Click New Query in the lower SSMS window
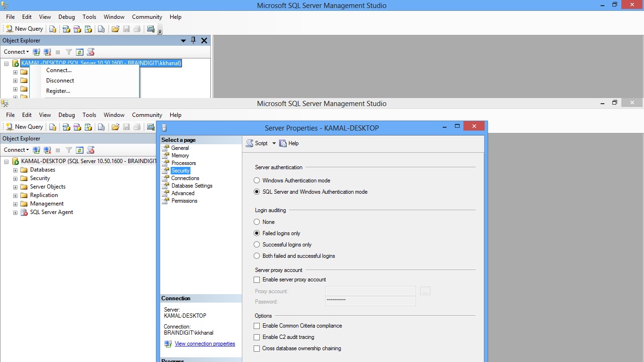 (24, 127)
